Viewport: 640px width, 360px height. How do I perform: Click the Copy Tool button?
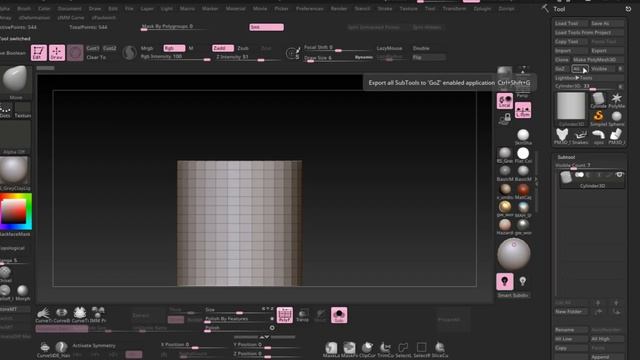(x=571, y=42)
